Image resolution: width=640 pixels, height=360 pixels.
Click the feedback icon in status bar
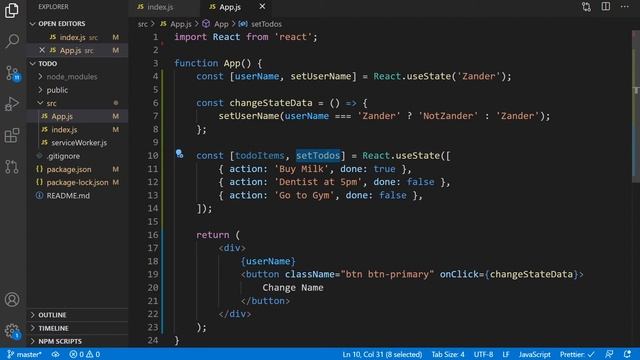pos(609,354)
